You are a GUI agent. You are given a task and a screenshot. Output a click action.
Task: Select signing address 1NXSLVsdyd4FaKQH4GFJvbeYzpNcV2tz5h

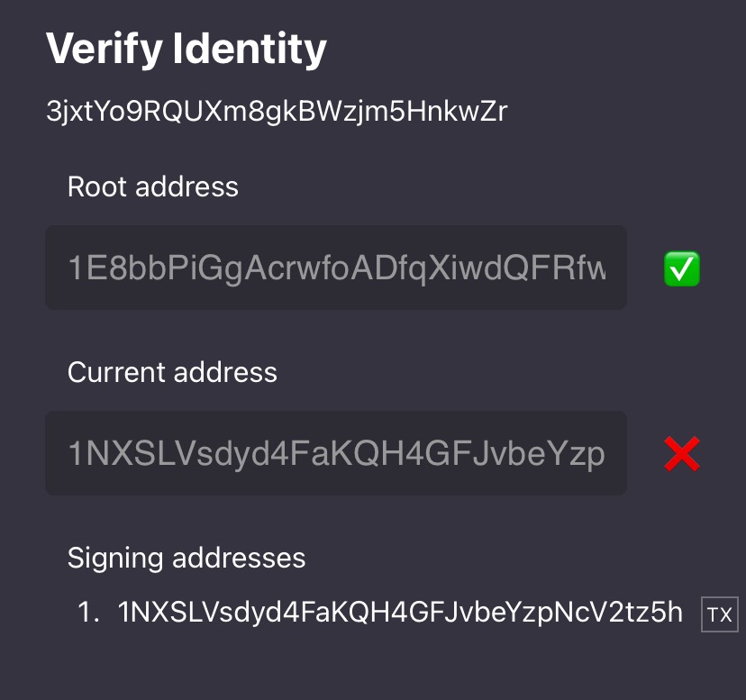click(400, 614)
